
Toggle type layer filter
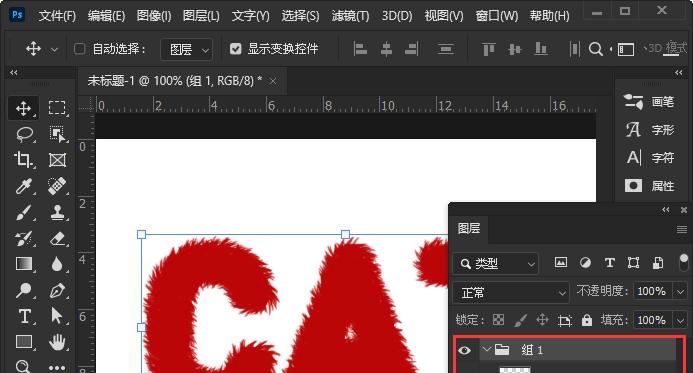pos(609,263)
